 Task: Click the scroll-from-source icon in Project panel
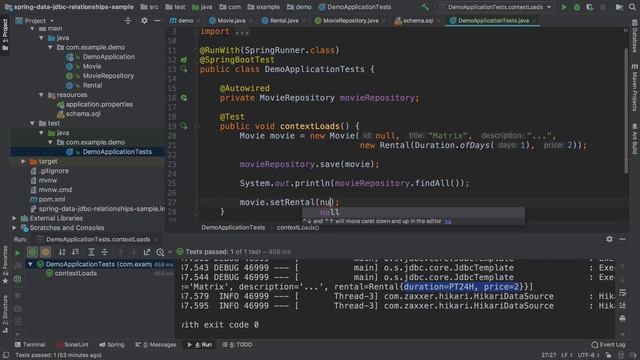coord(128,20)
